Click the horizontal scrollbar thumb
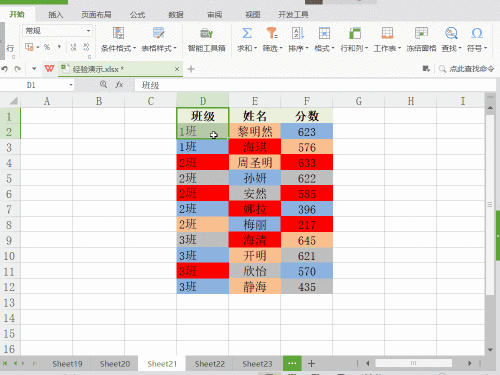Screen dimensions: 500x375 click(413, 363)
